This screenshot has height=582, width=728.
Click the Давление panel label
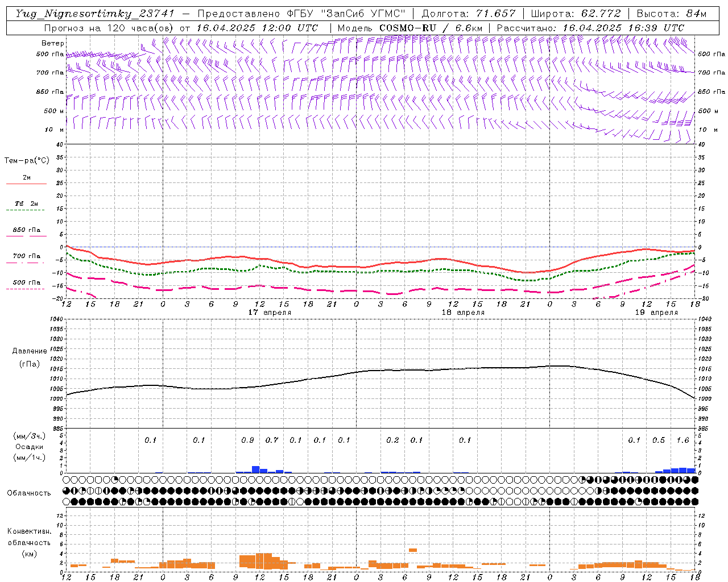pyautogui.click(x=30, y=351)
